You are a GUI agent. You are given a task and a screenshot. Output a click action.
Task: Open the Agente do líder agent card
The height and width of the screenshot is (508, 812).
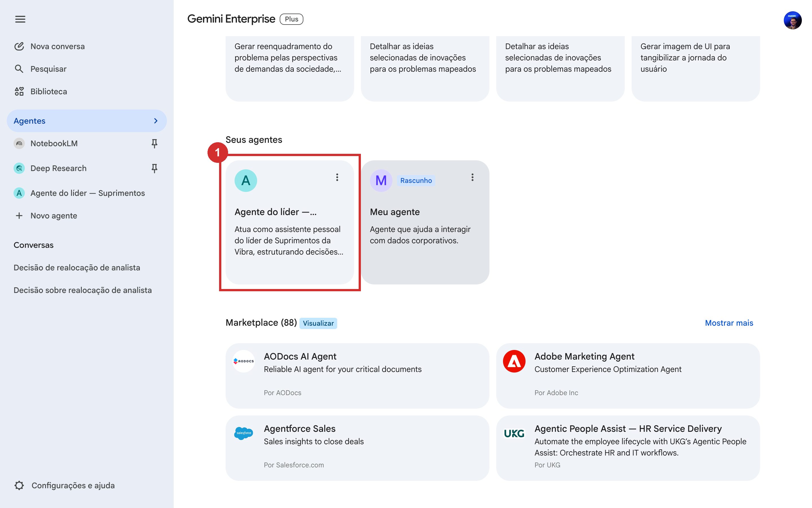pyautogui.click(x=290, y=222)
